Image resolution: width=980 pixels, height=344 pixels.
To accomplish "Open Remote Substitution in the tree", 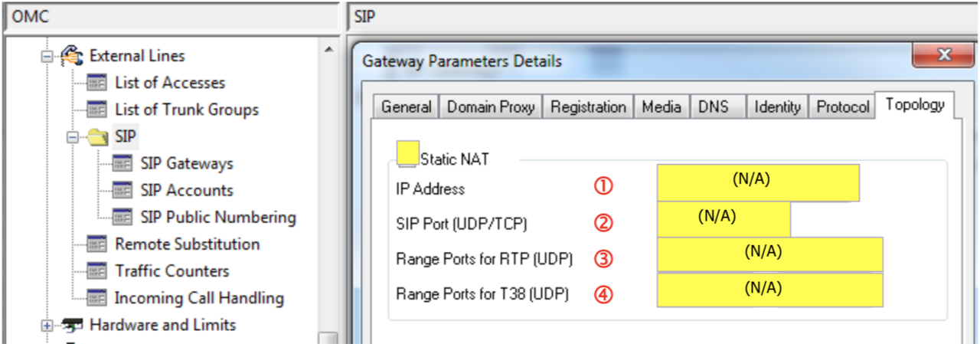I will [187, 244].
